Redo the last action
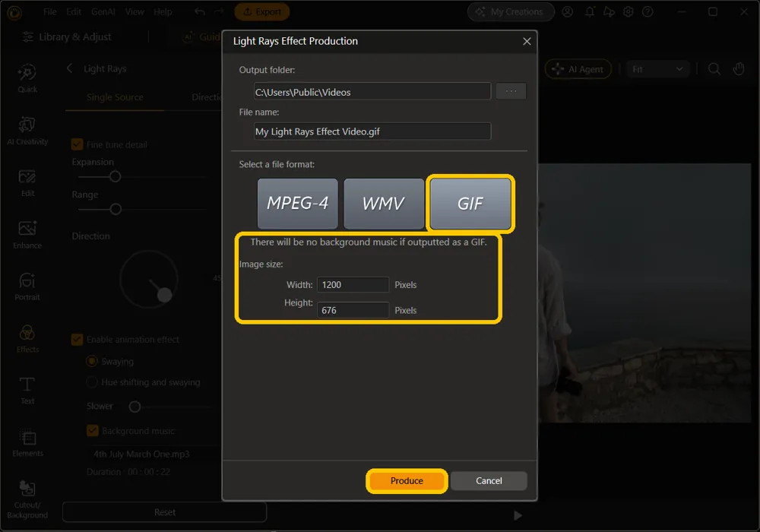The height and width of the screenshot is (532, 760). pos(219,11)
